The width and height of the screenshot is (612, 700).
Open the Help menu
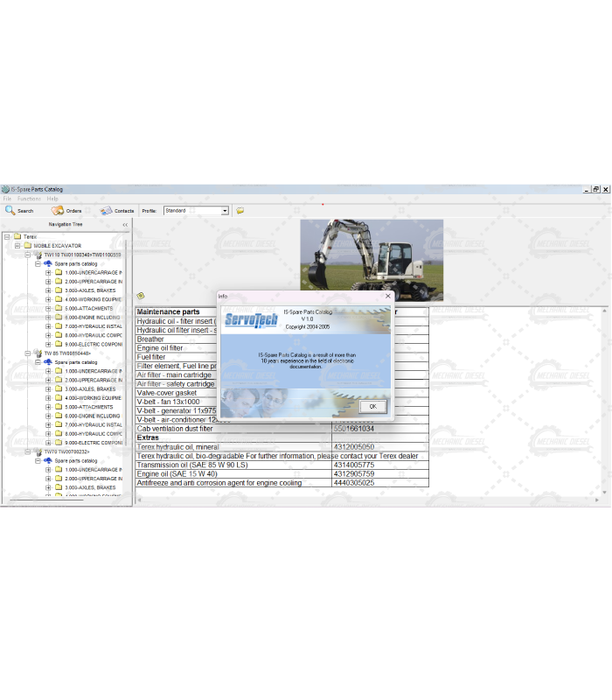click(x=52, y=199)
